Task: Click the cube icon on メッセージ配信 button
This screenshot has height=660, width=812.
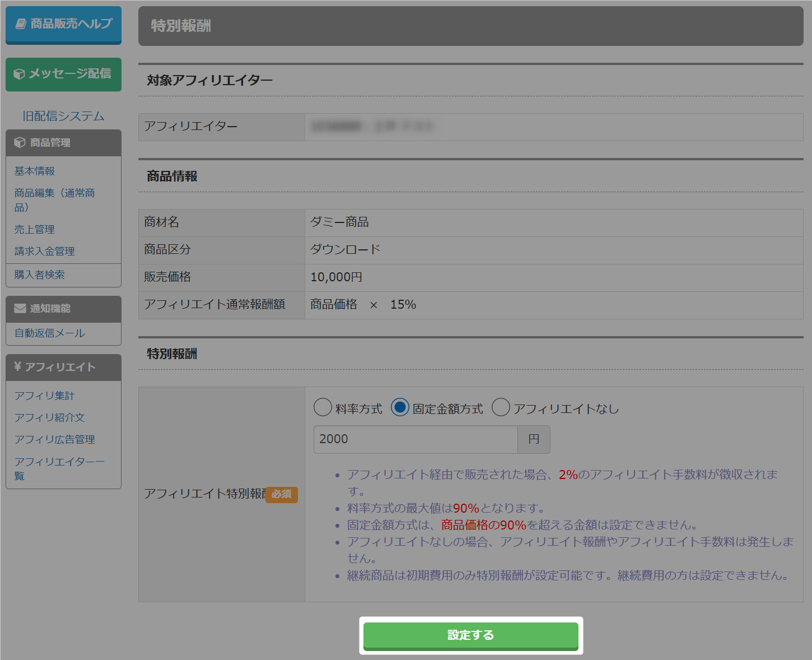Action: coord(20,74)
